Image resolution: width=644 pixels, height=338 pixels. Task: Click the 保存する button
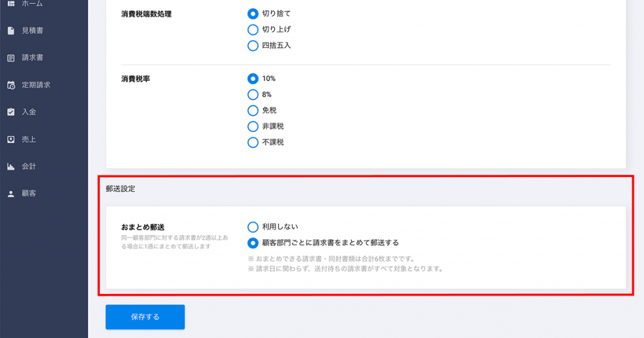click(145, 317)
